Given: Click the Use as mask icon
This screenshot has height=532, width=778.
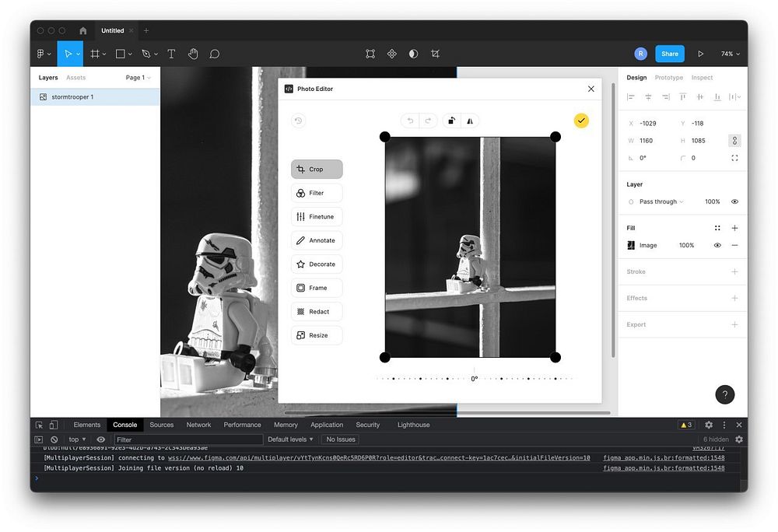Looking at the screenshot, I should pyautogui.click(x=413, y=54).
